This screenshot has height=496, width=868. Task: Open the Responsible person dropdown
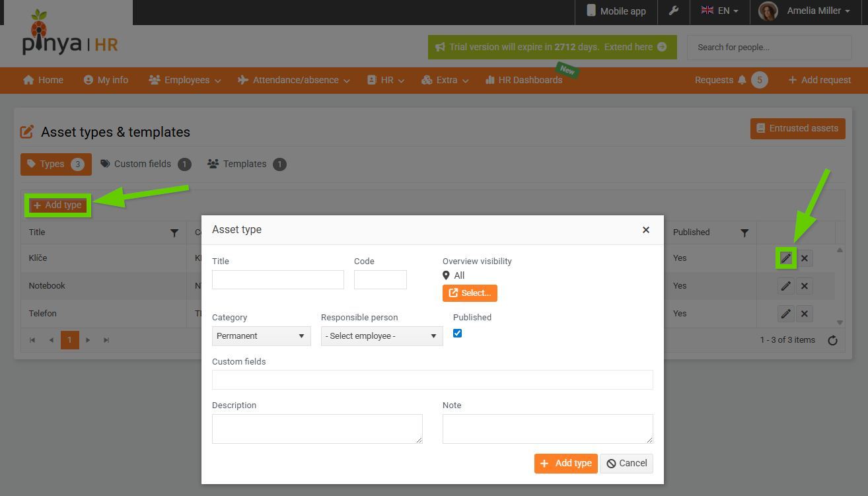[x=382, y=336]
